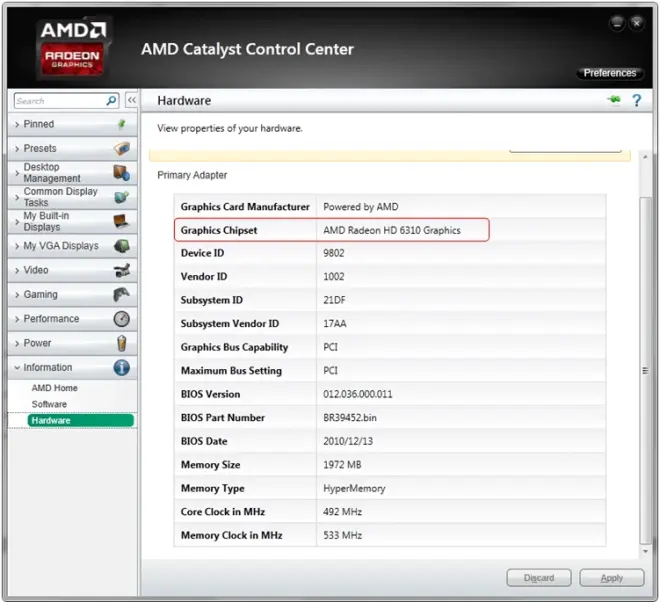Expand the Pinned section
The width and height of the screenshot is (660, 602).
pos(72,124)
